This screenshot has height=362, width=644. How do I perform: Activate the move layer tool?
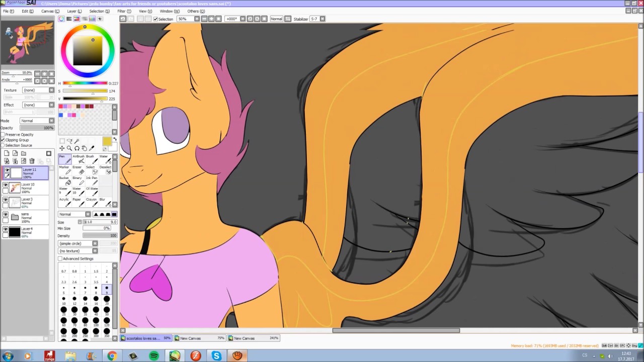click(x=62, y=148)
